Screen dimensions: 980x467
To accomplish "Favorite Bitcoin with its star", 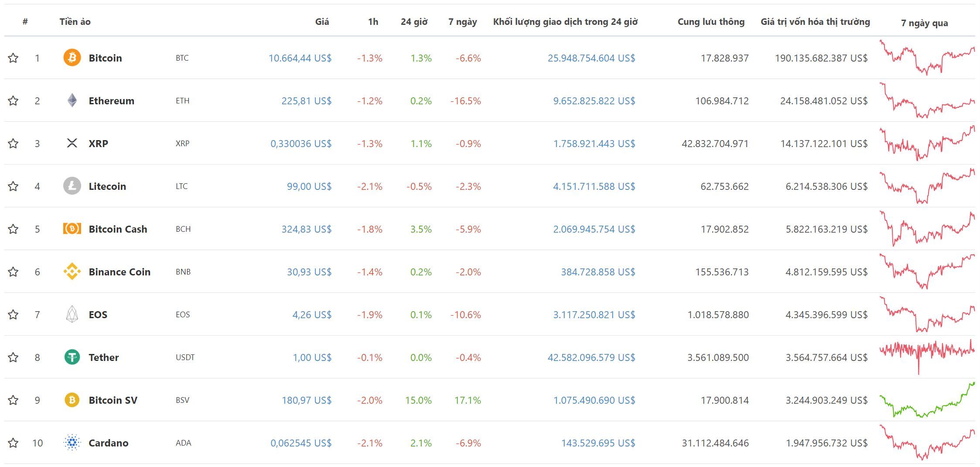I will click(x=13, y=58).
